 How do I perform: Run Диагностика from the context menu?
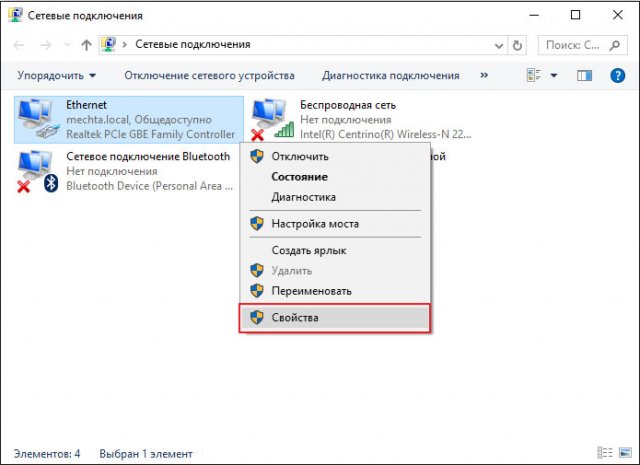tap(334, 197)
